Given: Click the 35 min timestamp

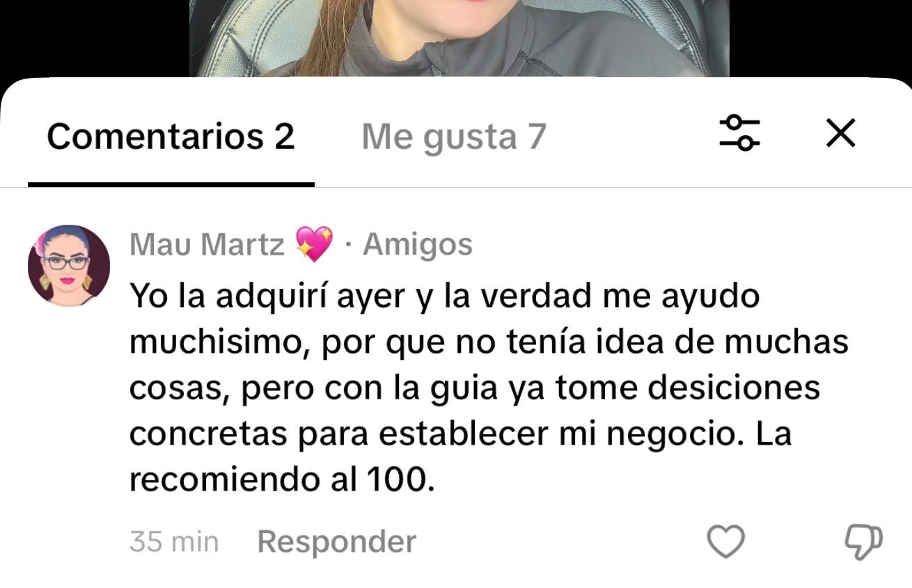Looking at the screenshot, I should tap(174, 541).
